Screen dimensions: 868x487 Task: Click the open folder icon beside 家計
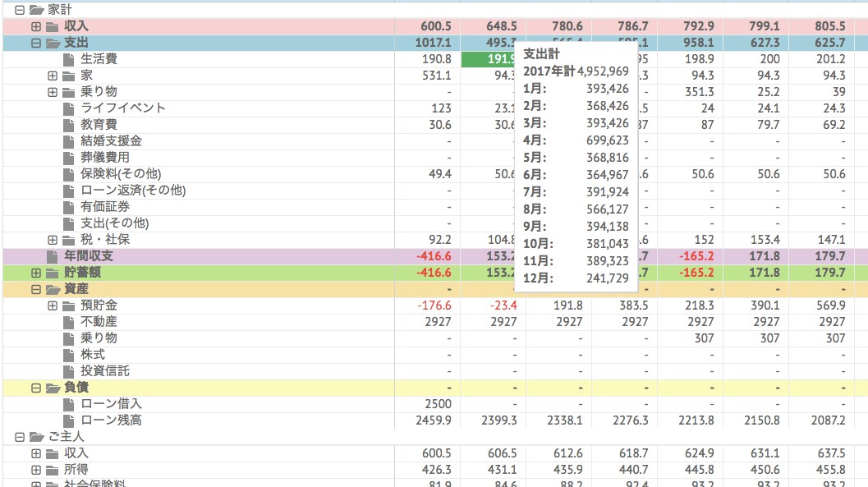pos(36,9)
